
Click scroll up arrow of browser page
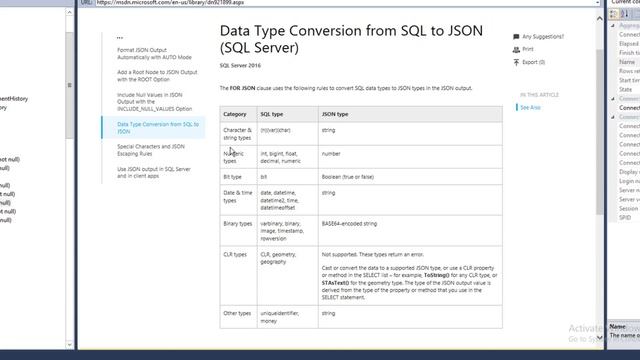click(x=599, y=18)
